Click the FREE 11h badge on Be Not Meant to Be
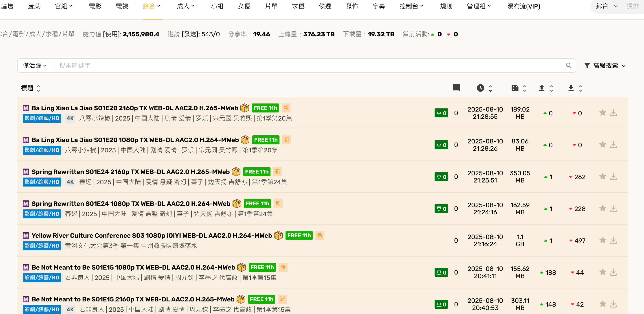Image resolution: width=644 pixels, height=314 pixels. (x=262, y=267)
